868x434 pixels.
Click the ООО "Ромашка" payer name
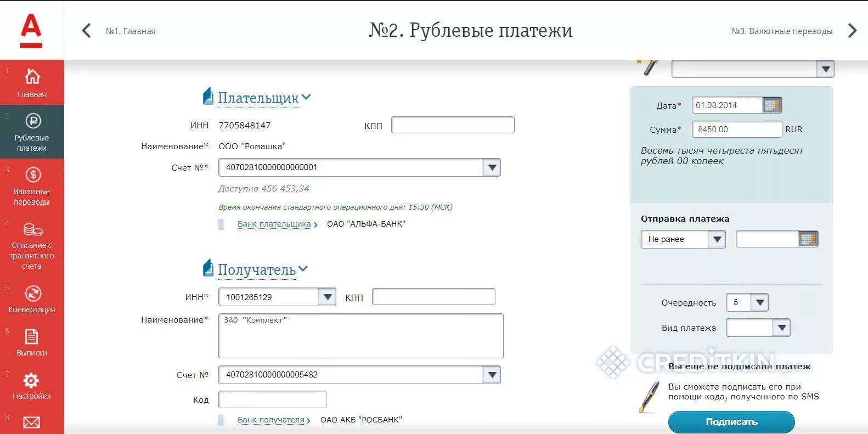(x=252, y=146)
